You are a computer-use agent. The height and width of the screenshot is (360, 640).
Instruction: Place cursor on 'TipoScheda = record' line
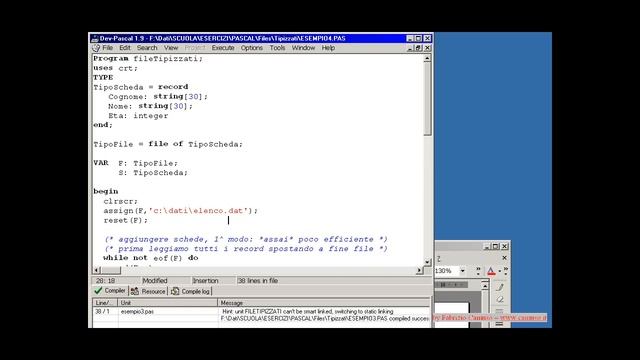click(x=140, y=87)
